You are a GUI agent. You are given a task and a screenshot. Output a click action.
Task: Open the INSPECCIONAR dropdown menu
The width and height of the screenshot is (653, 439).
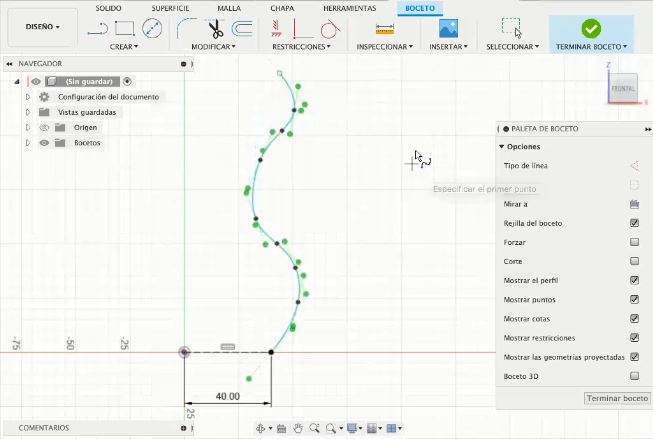click(384, 47)
